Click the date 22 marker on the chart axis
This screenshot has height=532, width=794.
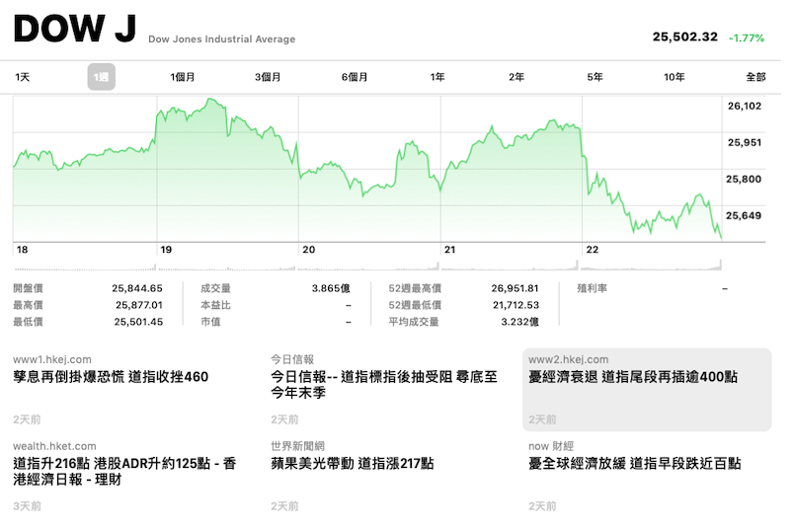pyautogui.click(x=592, y=250)
